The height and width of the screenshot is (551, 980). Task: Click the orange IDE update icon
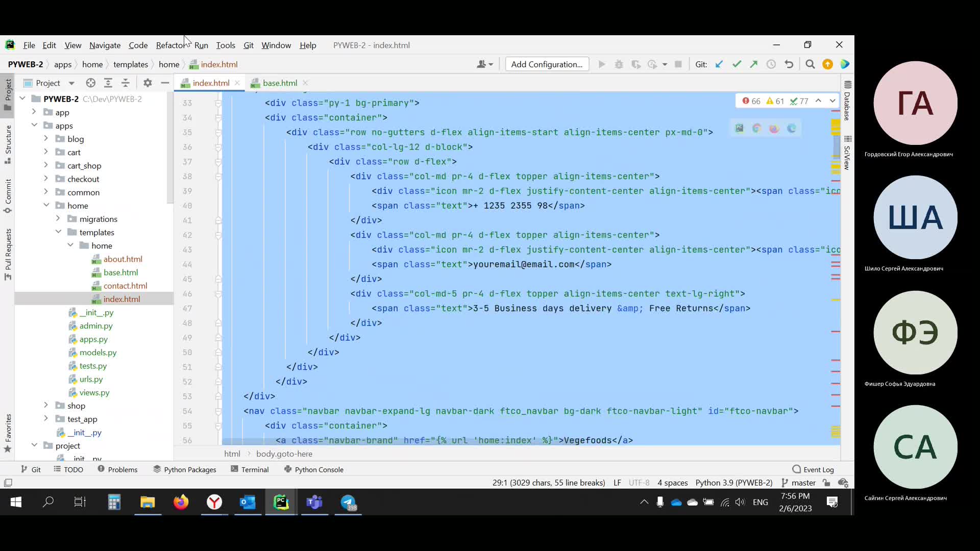(827, 64)
